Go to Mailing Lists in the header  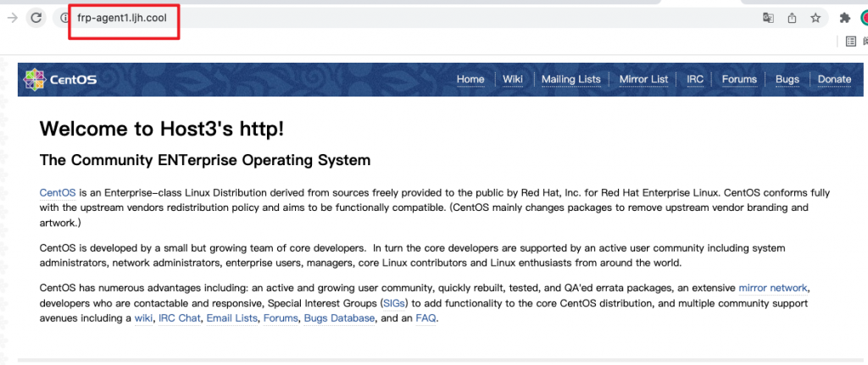tap(570, 79)
